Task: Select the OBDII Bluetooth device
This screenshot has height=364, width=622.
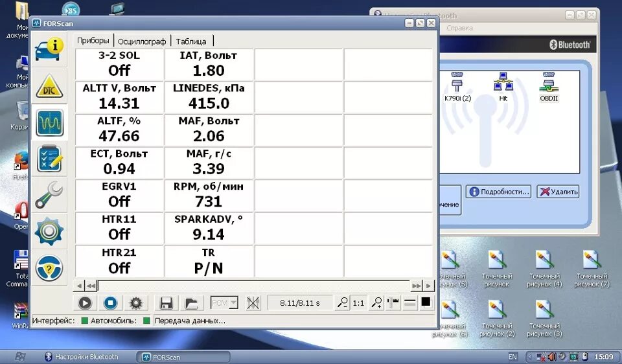Action: [x=549, y=87]
